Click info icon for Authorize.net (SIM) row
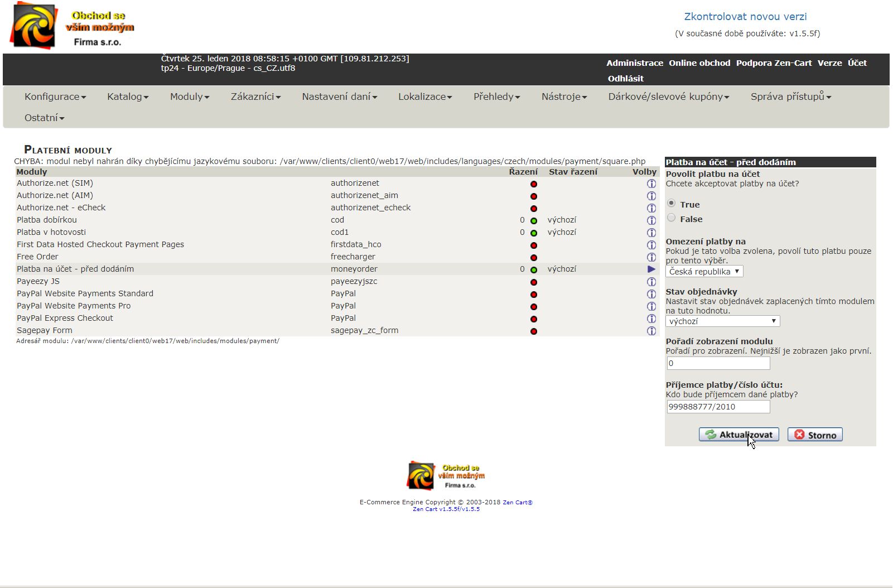 tap(651, 184)
